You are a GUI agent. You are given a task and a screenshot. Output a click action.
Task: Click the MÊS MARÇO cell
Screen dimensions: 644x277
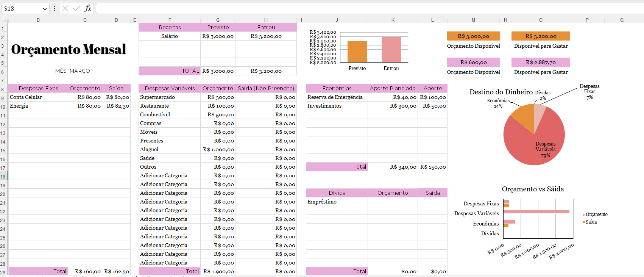[x=72, y=71]
